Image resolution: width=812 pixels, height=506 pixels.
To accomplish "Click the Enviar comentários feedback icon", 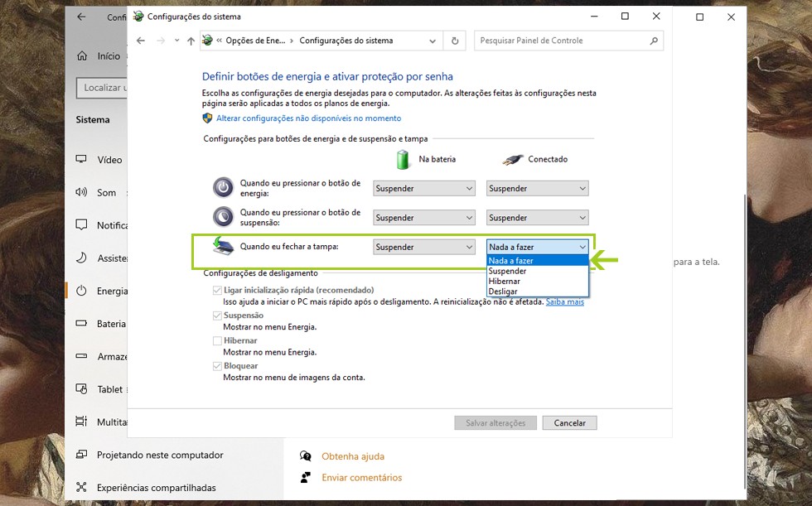I will [306, 478].
